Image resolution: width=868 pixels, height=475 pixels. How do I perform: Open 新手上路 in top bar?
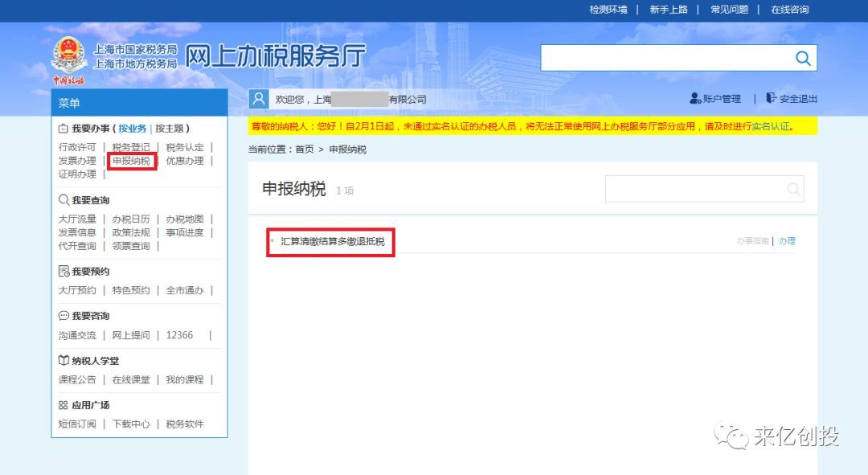668,10
